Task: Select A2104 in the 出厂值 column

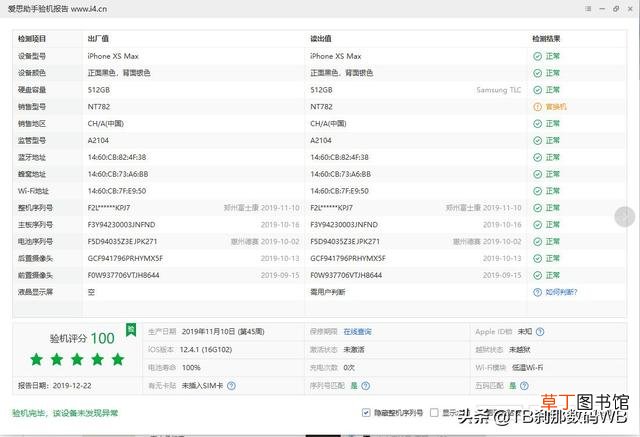Action: 98,140
